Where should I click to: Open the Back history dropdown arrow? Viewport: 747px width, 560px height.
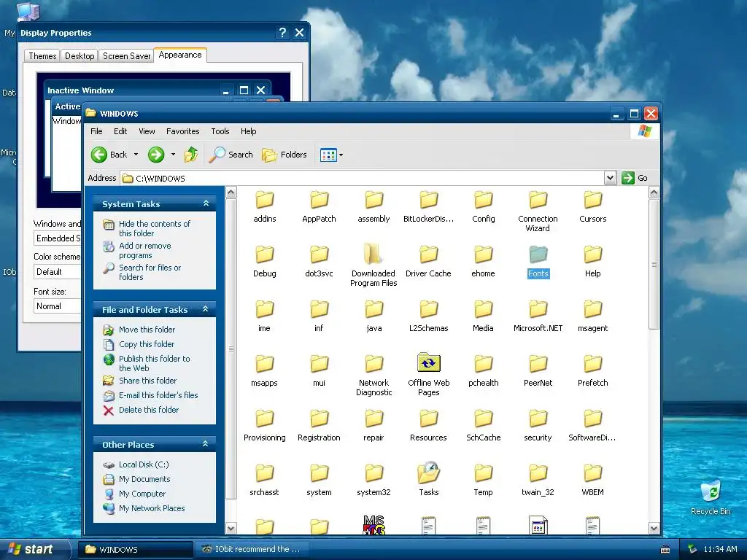136,155
